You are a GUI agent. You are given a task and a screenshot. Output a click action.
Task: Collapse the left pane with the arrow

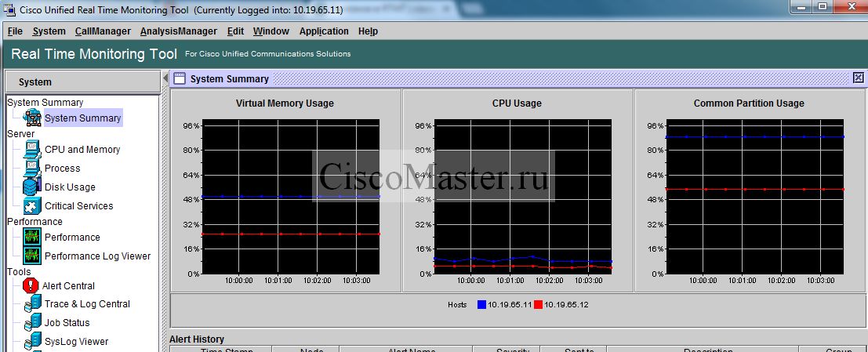click(165, 78)
